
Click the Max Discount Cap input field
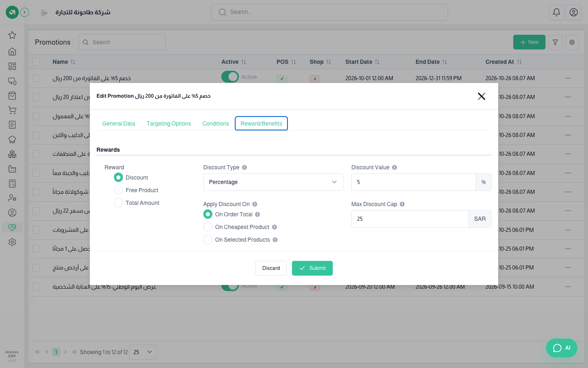pos(410,219)
